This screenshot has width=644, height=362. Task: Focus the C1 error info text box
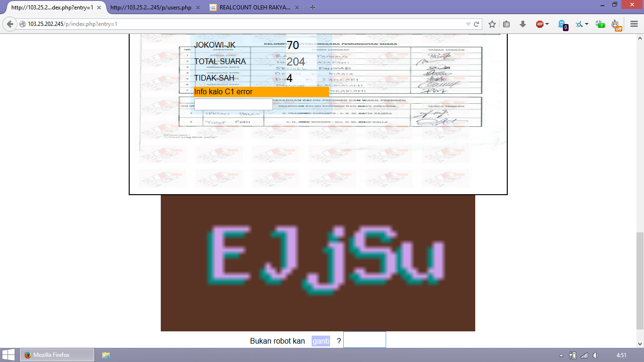point(233,104)
